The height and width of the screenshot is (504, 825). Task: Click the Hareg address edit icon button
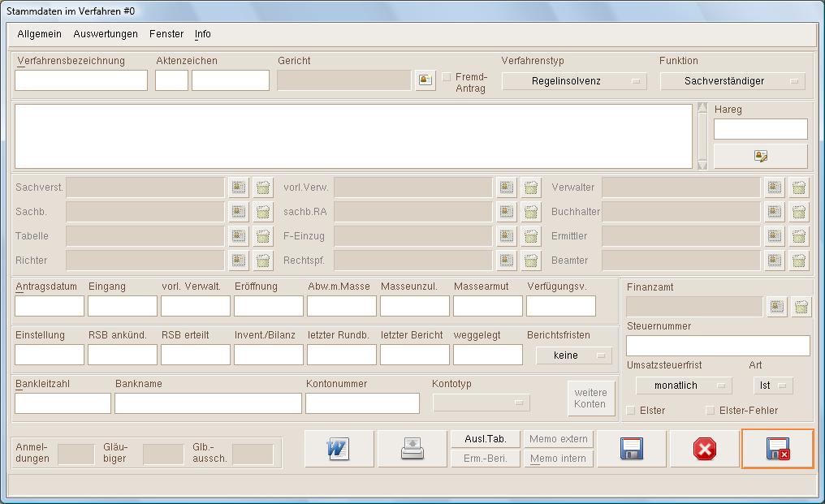pos(760,157)
